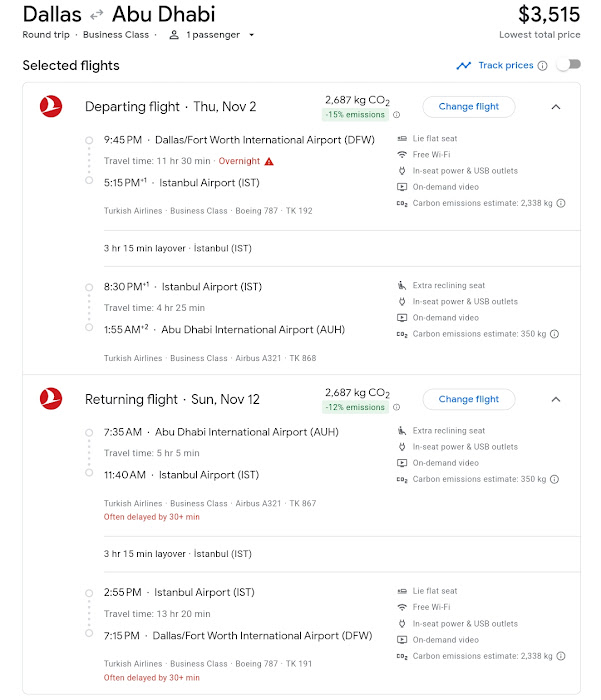Viewport: 601px width, 700px height.
Task: Click the Turkish Airlines logo on the returning flight
Action: [51, 399]
